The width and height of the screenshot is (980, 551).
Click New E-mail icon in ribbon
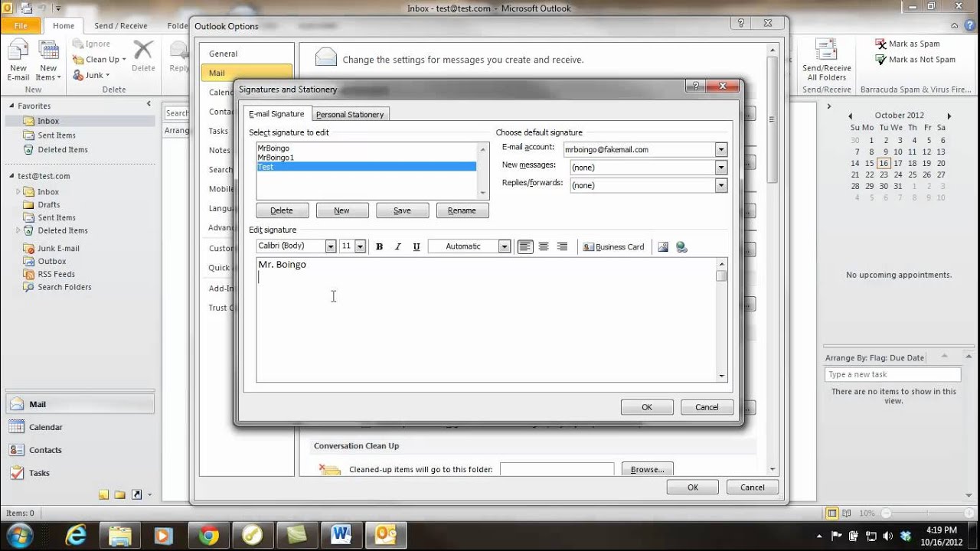[18, 60]
